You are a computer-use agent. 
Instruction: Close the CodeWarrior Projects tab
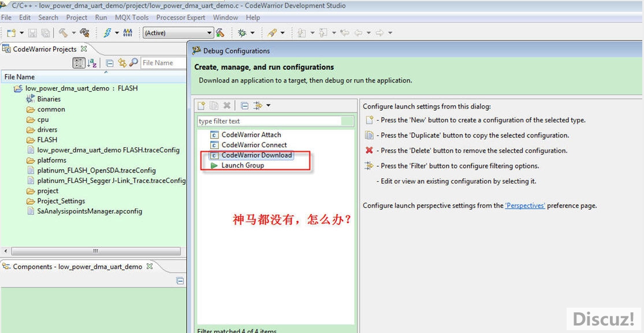point(84,48)
